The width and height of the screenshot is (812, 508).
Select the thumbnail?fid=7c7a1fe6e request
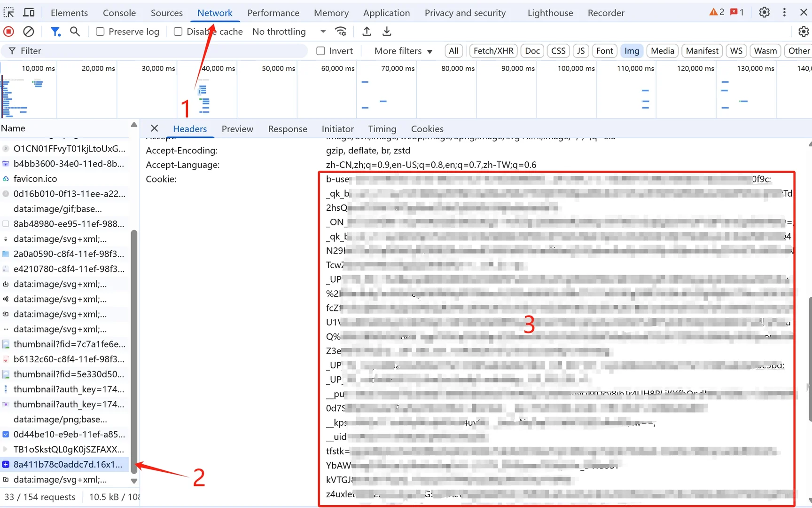[x=65, y=344]
